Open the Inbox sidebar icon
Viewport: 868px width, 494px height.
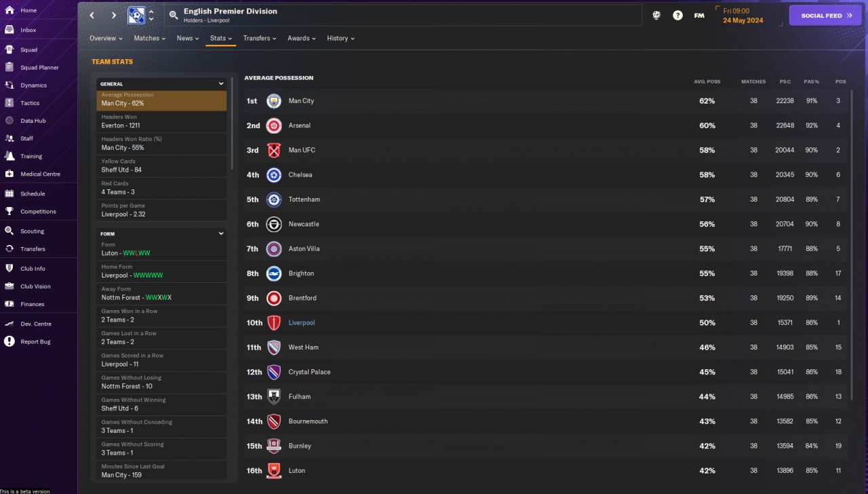(x=9, y=30)
